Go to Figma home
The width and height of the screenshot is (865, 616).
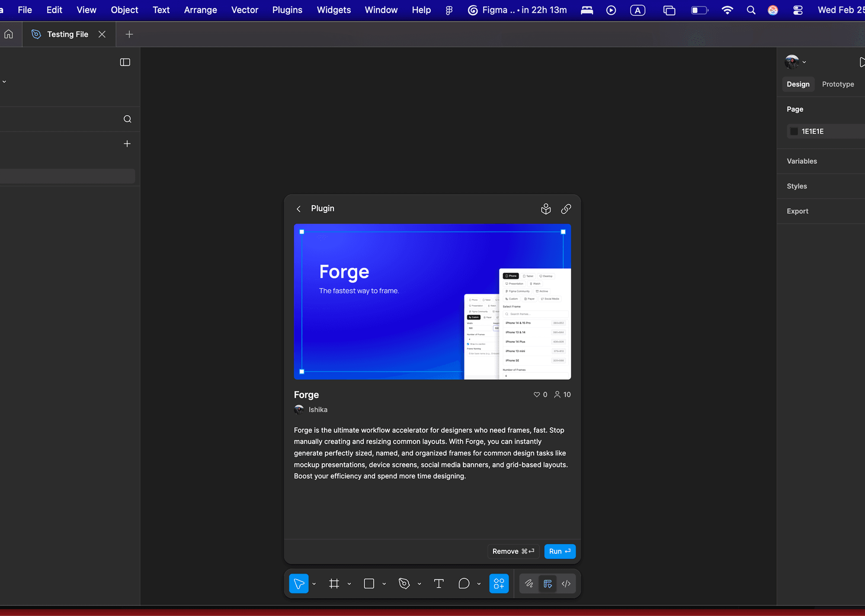(x=9, y=34)
